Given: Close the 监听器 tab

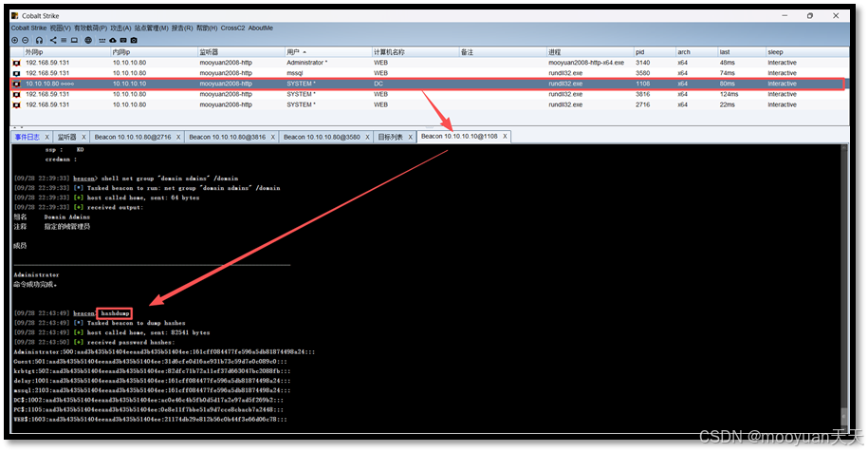Looking at the screenshot, I should [84, 138].
